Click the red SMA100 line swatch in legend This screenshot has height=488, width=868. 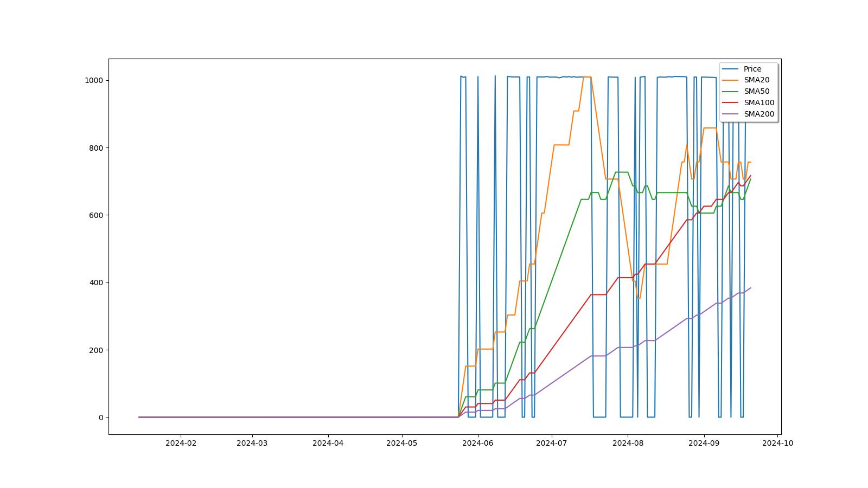[731, 103]
